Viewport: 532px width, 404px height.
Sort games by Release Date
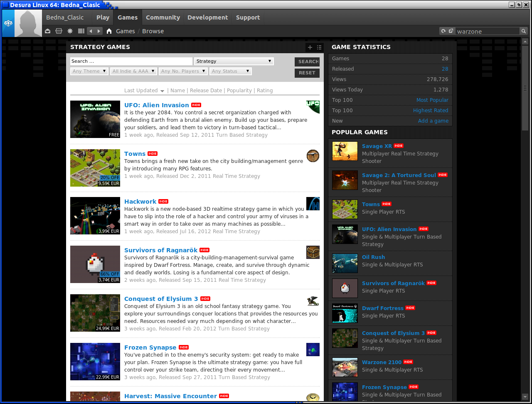206,91
